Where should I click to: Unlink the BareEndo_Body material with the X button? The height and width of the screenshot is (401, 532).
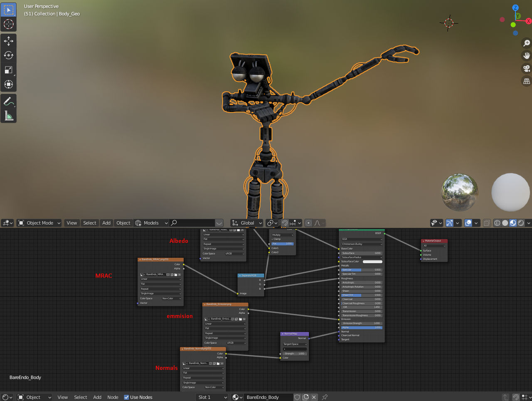pos(314,397)
